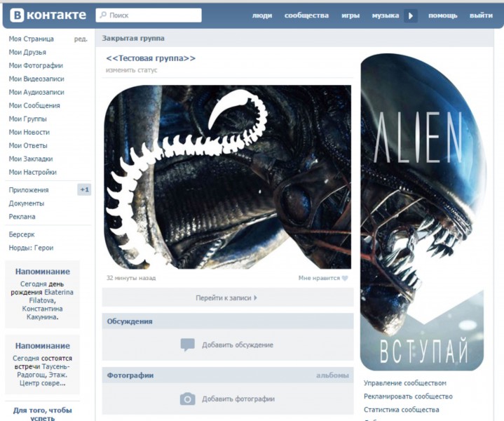Click изменить статус
504x421 pixels.
[132, 70]
